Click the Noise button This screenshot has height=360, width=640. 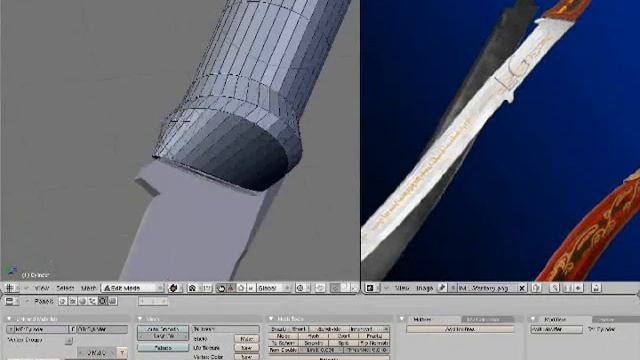point(284,336)
